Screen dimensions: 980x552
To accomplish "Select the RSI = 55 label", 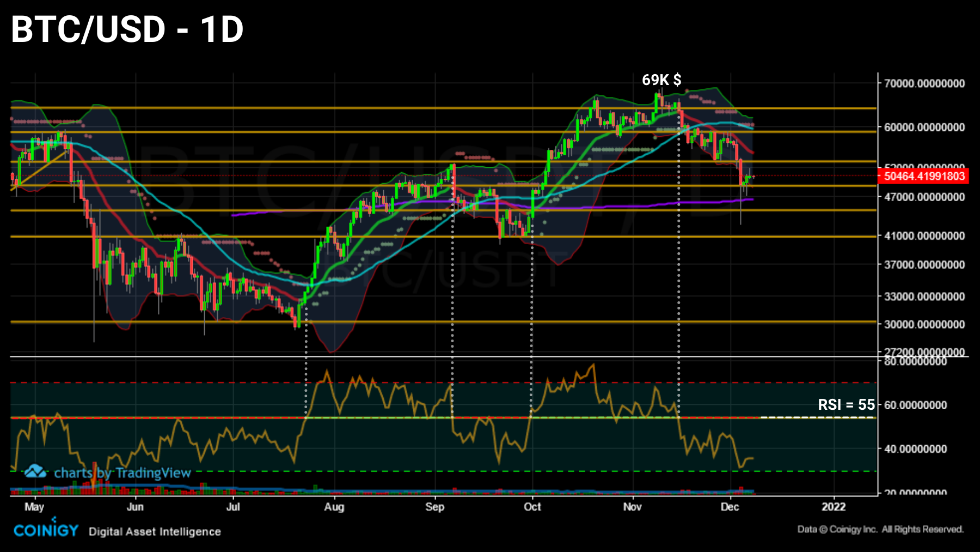I will 847,405.
